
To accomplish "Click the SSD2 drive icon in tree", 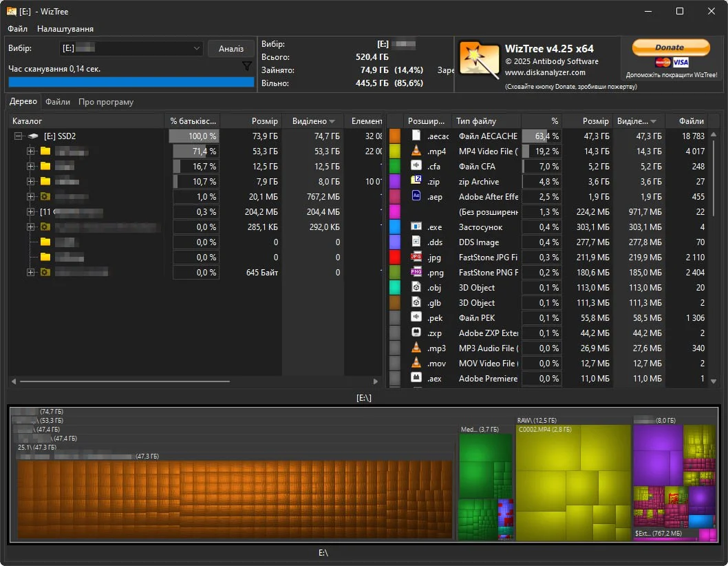I will pos(33,136).
